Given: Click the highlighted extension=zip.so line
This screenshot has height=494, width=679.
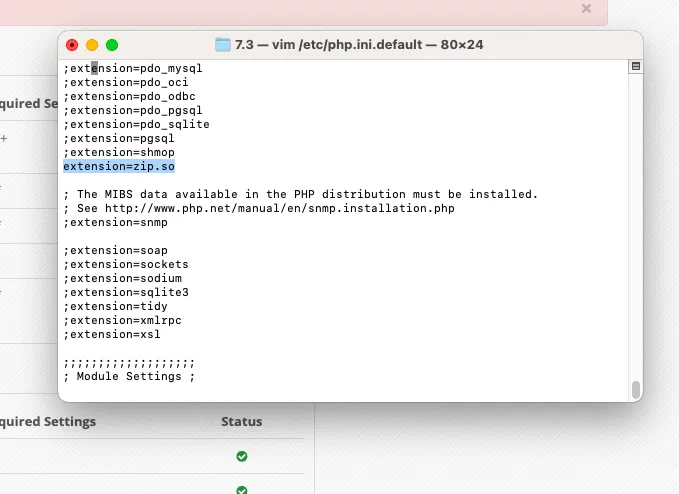Looking at the screenshot, I should point(119,166).
